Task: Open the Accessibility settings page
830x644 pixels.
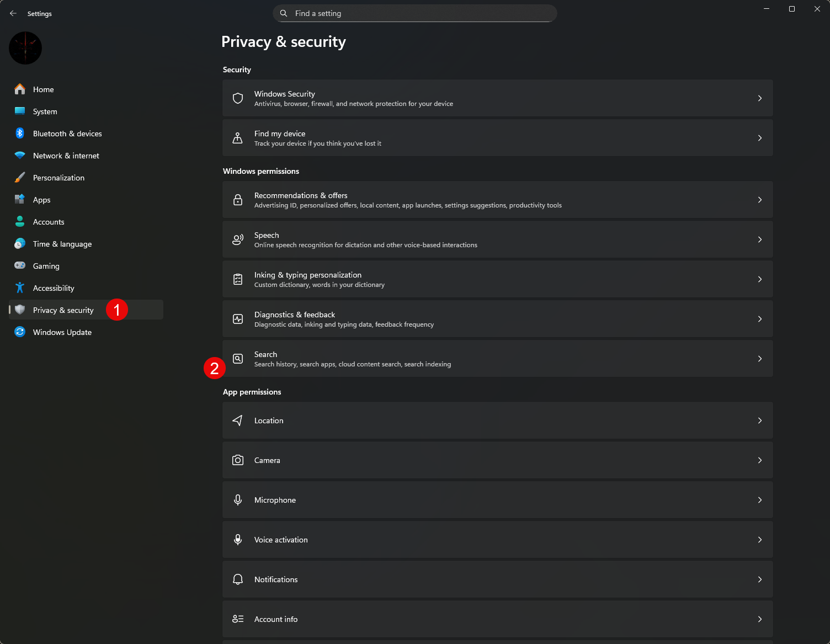Action: point(53,288)
